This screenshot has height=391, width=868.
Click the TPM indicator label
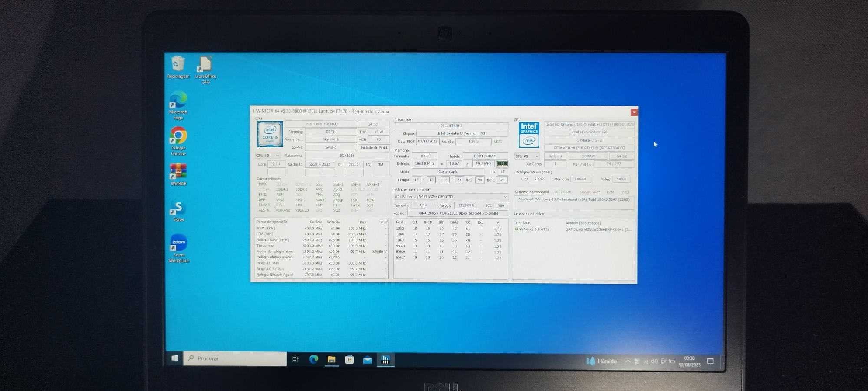click(x=610, y=192)
